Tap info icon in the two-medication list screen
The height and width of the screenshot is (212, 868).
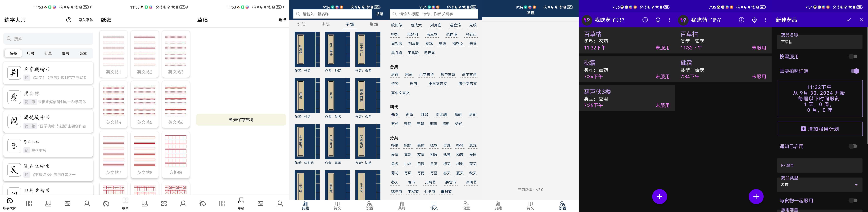[741, 20]
